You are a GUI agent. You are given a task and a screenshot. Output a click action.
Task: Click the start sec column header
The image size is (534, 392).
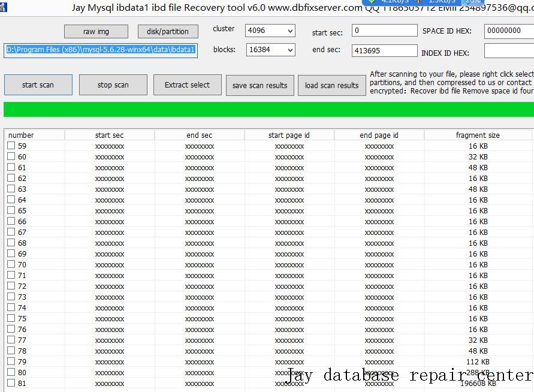click(109, 135)
